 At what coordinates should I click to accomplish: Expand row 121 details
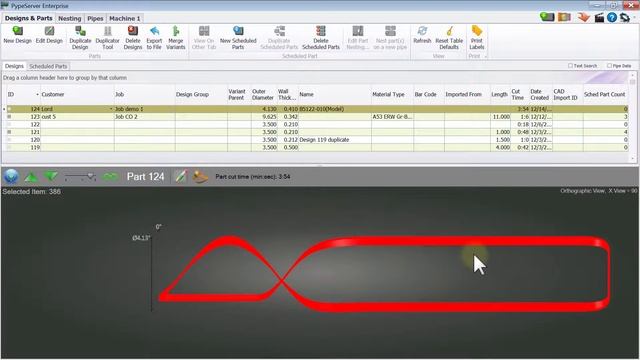point(9,132)
